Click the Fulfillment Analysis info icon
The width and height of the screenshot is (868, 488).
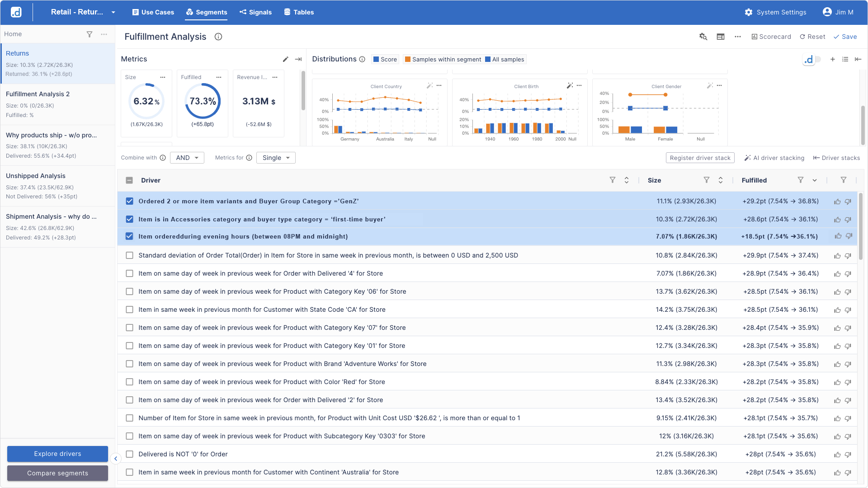click(x=218, y=37)
